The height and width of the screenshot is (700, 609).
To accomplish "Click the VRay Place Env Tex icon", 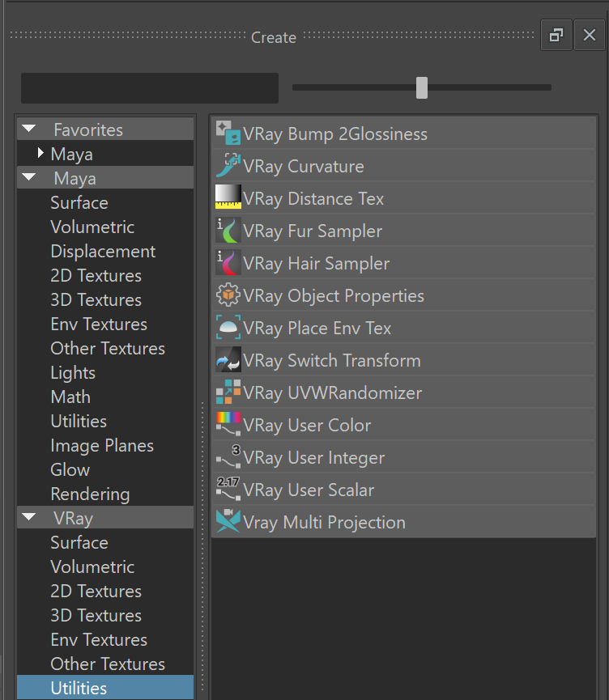I will (x=228, y=327).
